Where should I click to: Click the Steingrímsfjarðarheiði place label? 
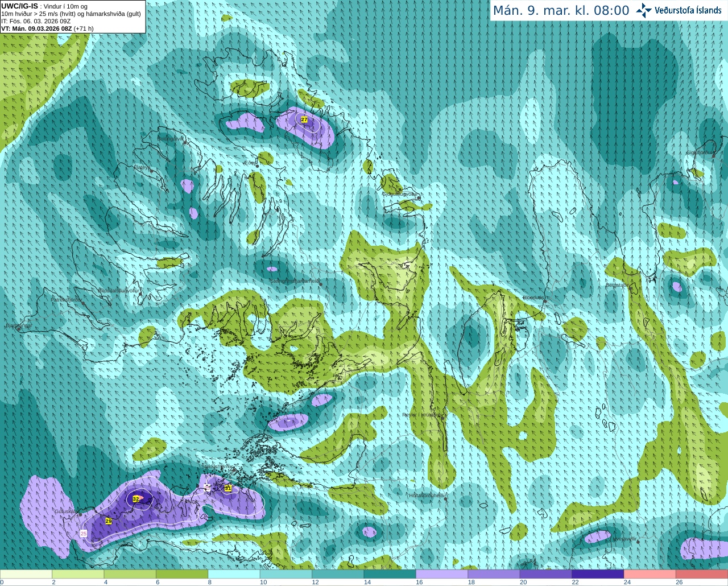click(x=295, y=281)
